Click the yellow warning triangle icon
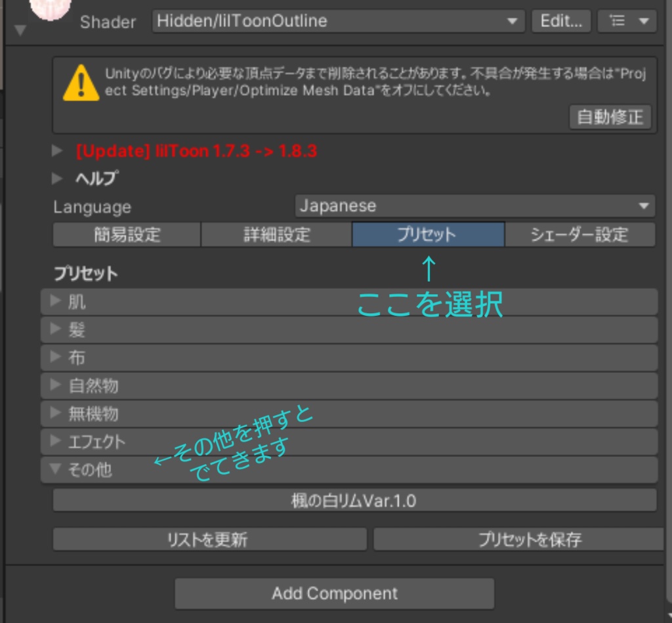672x623 pixels. pyautogui.click(x=79, y=83)
